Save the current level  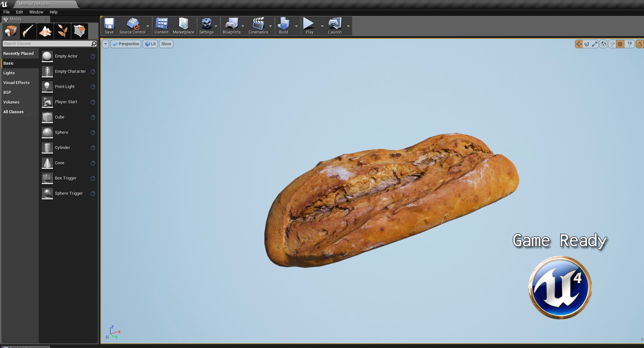[109, 26]
